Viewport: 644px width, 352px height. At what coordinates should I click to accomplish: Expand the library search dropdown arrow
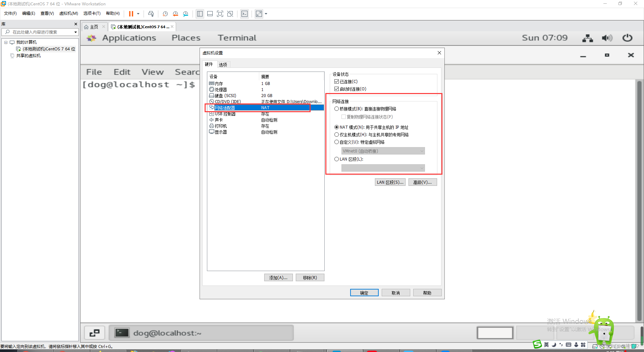coord(75,32)
